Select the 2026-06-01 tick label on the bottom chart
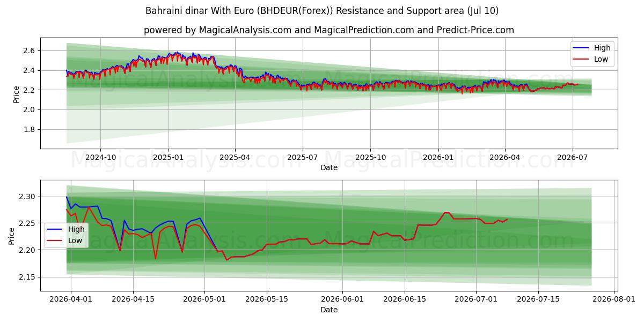 coord(342,299)
